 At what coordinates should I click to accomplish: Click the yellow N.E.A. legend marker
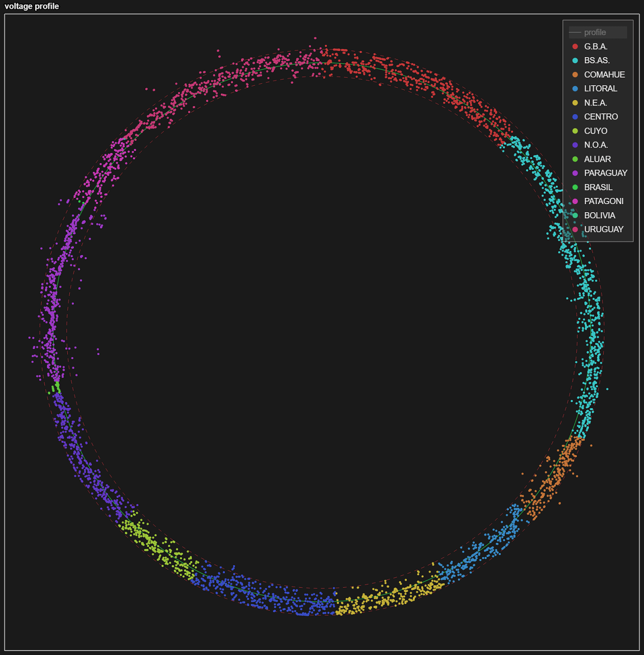coord(575,103)
